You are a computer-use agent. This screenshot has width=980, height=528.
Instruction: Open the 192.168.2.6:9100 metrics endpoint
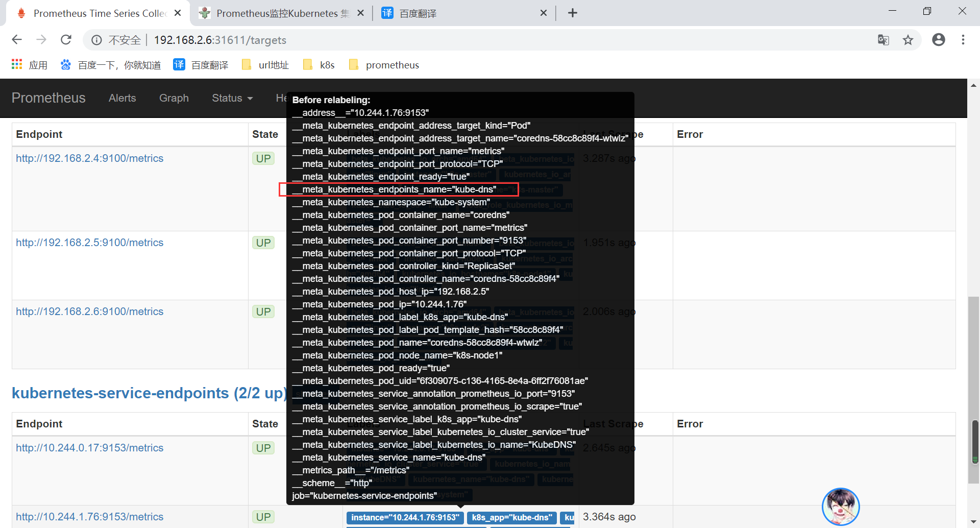pos(90,311)
